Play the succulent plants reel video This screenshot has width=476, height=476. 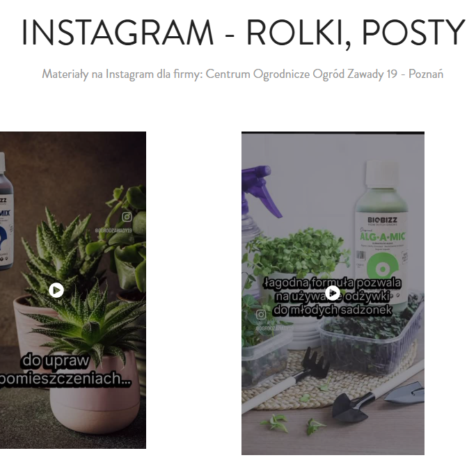(56, 290)
